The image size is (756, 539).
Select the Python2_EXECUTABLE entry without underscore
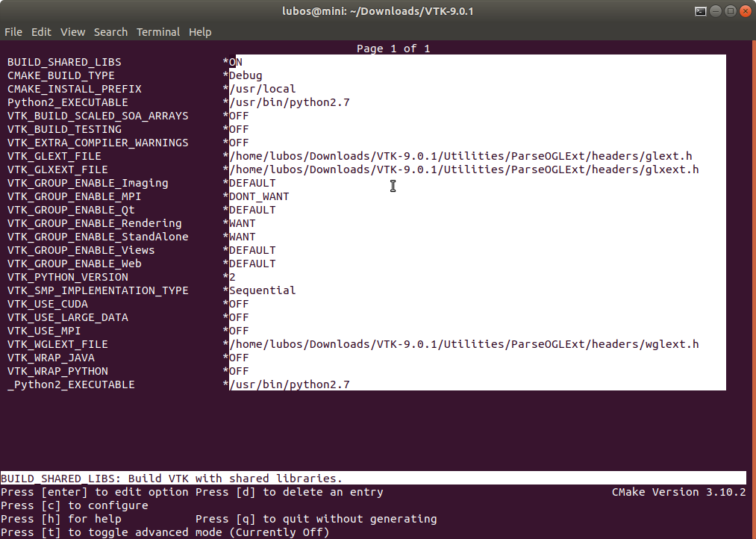(x=67, y=103)
